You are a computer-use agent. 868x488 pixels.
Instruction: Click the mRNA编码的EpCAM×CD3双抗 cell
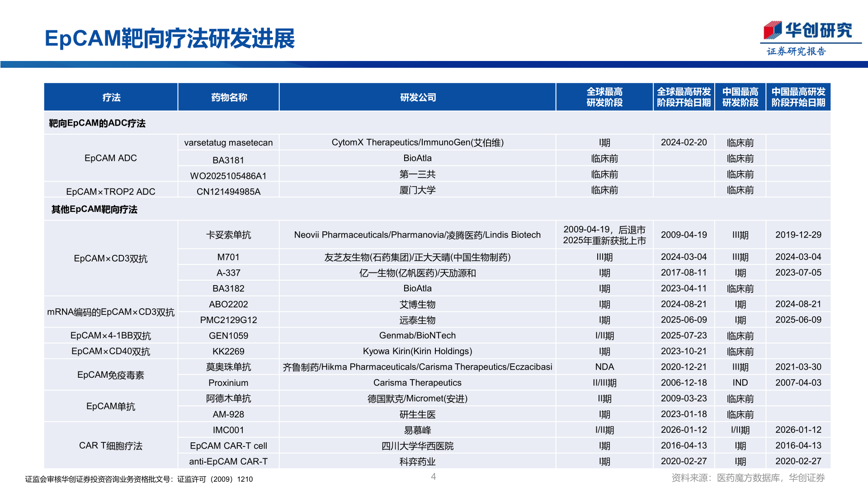(x=111, y=312)
